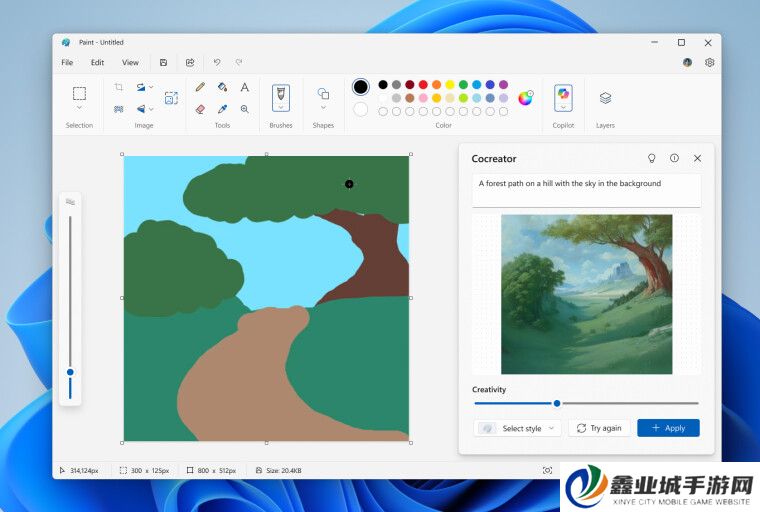Click the Apply button
This screenshot has width=760, height=512.
point(668,428)
